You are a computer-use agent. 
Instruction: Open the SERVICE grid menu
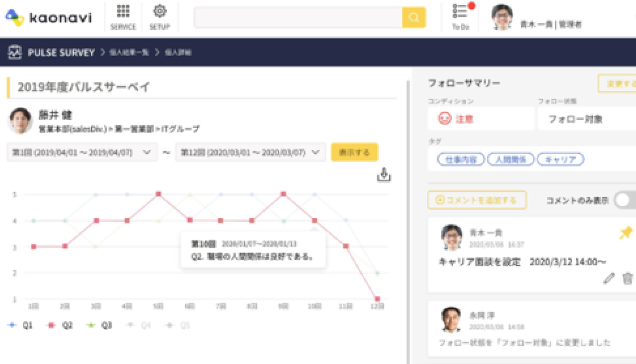123,17
